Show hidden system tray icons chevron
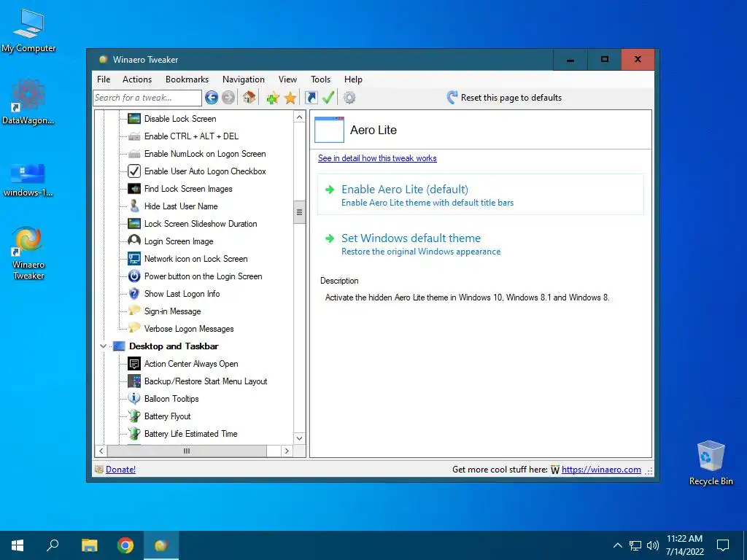Screen dimensions: 747x560 [x=617, y=545]
